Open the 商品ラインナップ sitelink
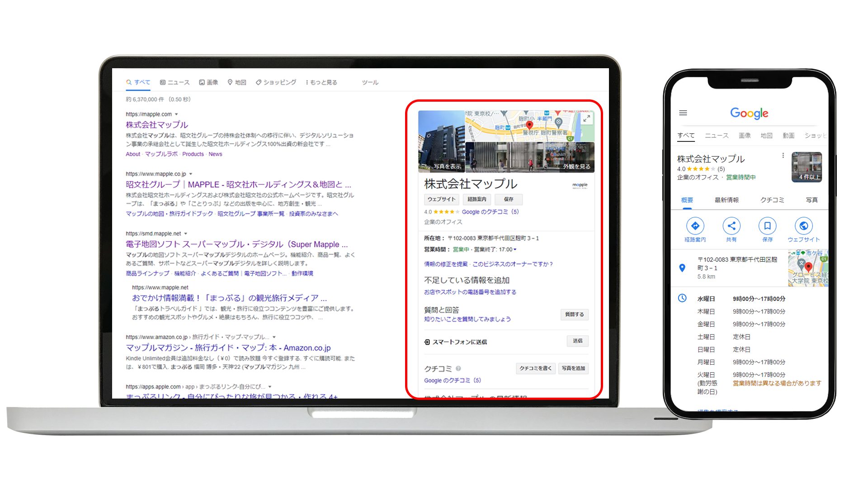The height and width of the screenshot is (488, 868). (147, 273)
